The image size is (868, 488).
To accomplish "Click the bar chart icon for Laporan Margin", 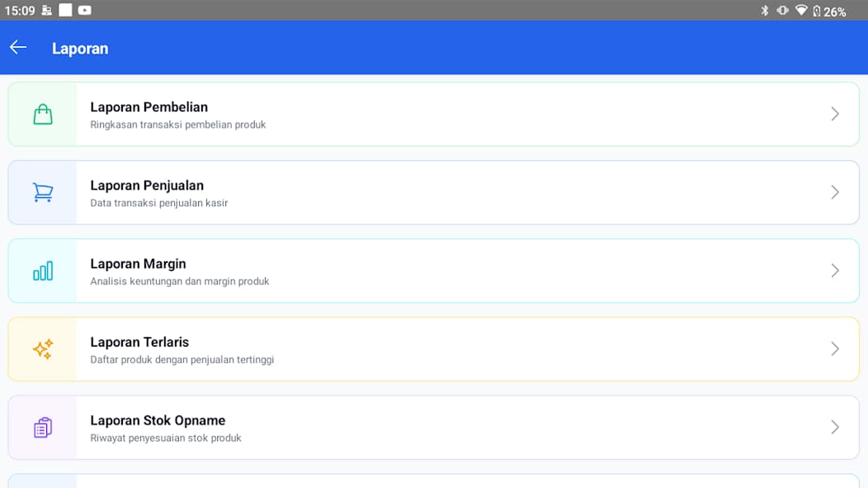I will click(x=43, y=271).
